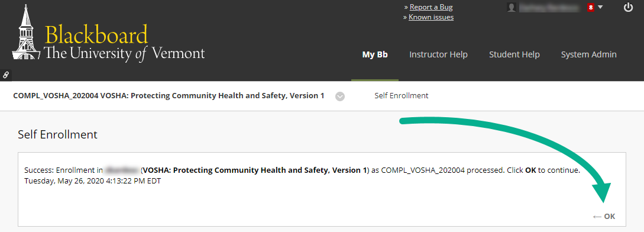Expand the global navigation menu arrow
The image size is (644, 232).
pos(600,8)
